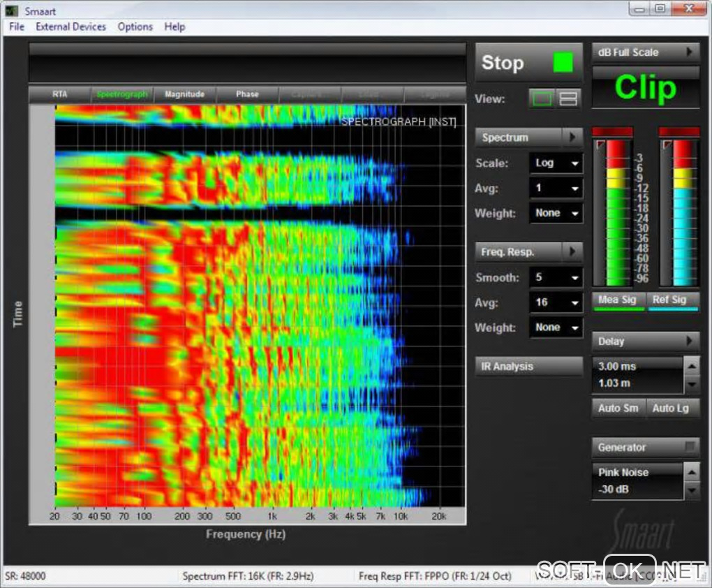Lower generator level with down arrow
This screenshot has width=712, height=588.
tap(692, 490)
